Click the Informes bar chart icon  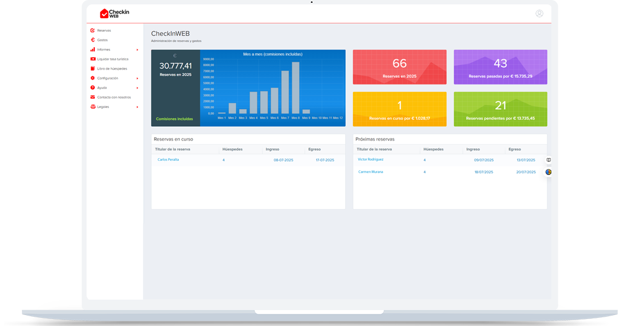tap(93, 49)
